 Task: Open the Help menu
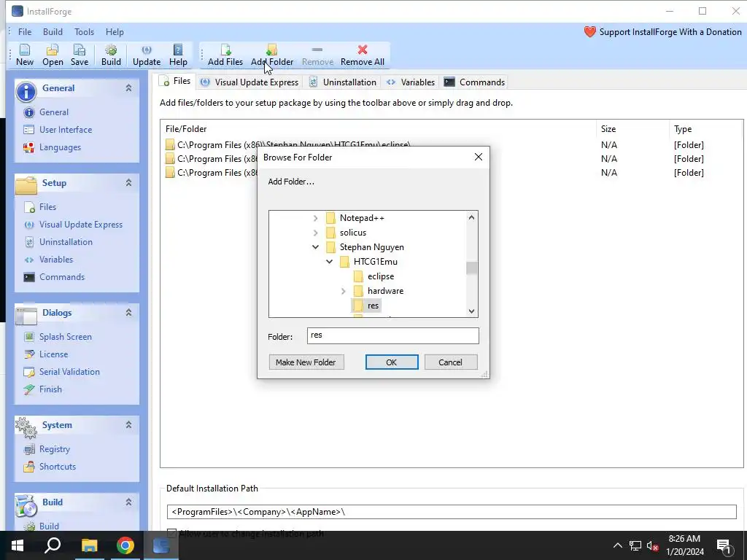pos(115,32)
